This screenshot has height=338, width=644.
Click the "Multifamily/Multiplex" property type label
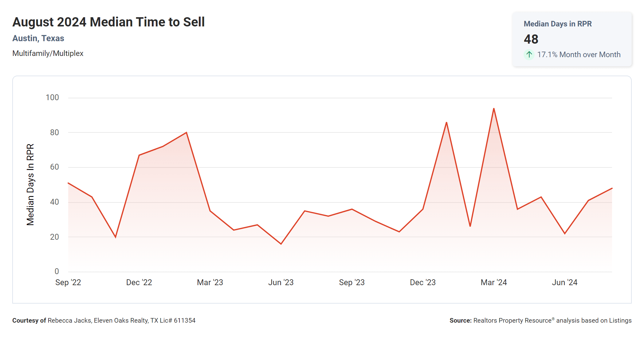pos(48,53)
